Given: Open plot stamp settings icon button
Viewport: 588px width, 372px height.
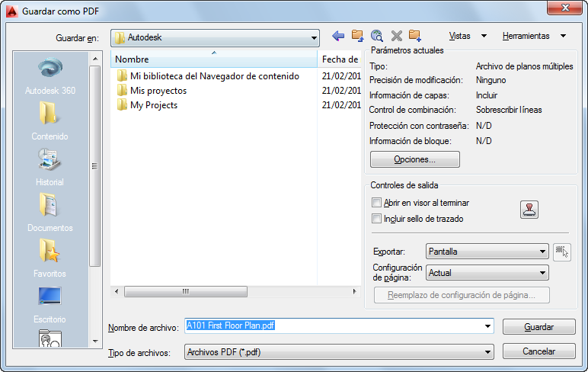Looking at the screenshot, I should click(x=529, y=210).
